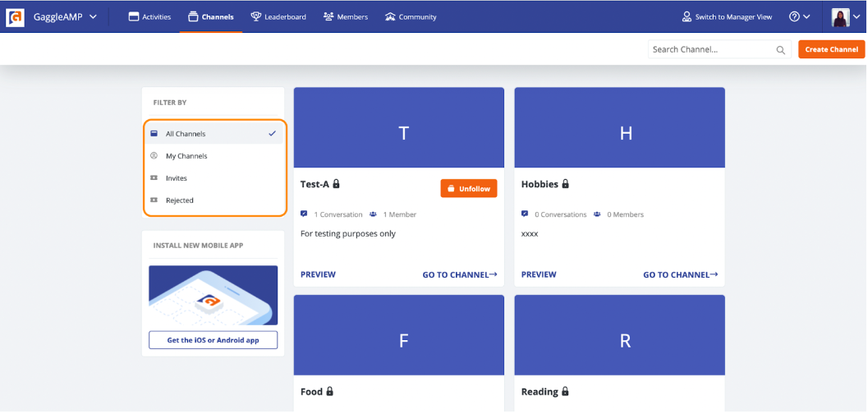The width and height of the screenshot is (868, 414).
Task: Switch to the Channels tab
Action: pos(210,16)
